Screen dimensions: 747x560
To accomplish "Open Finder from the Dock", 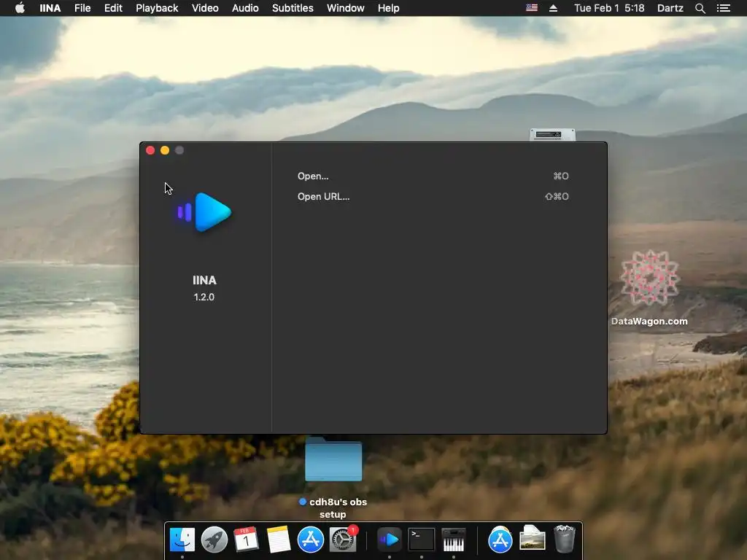I will pos(182,540).
